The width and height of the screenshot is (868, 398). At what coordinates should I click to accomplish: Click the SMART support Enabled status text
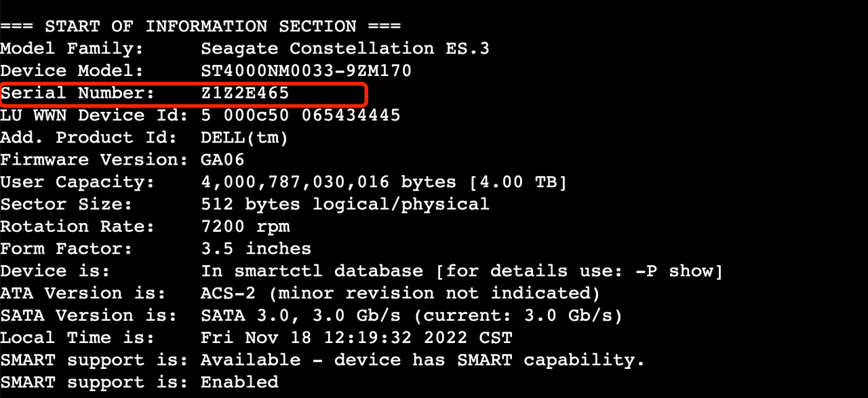[x=239, y=382]
